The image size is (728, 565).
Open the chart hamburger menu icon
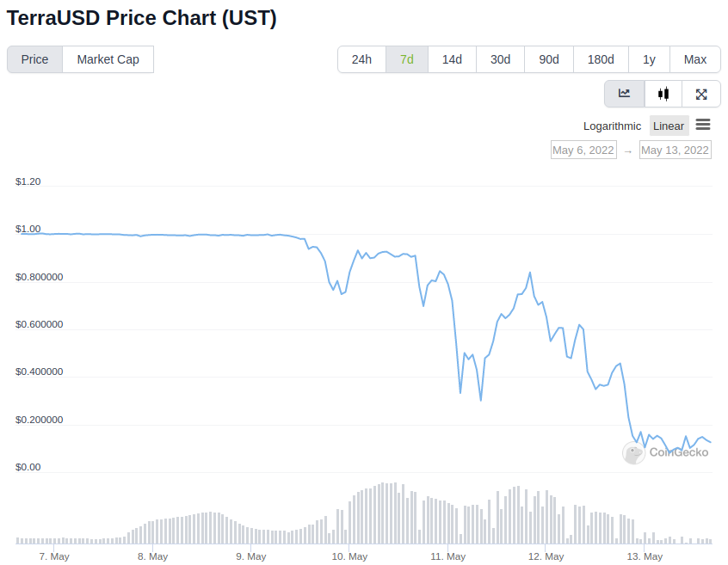tap(703, 125)
